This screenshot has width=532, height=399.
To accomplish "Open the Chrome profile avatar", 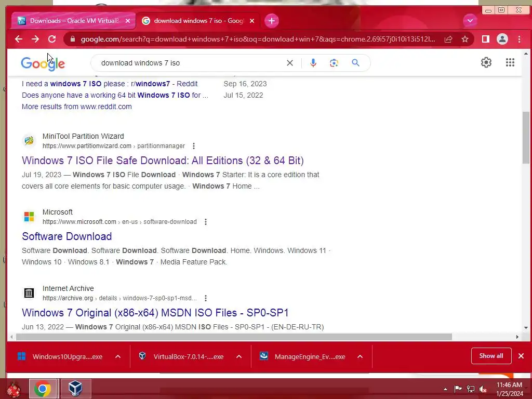I will (502, 39).
